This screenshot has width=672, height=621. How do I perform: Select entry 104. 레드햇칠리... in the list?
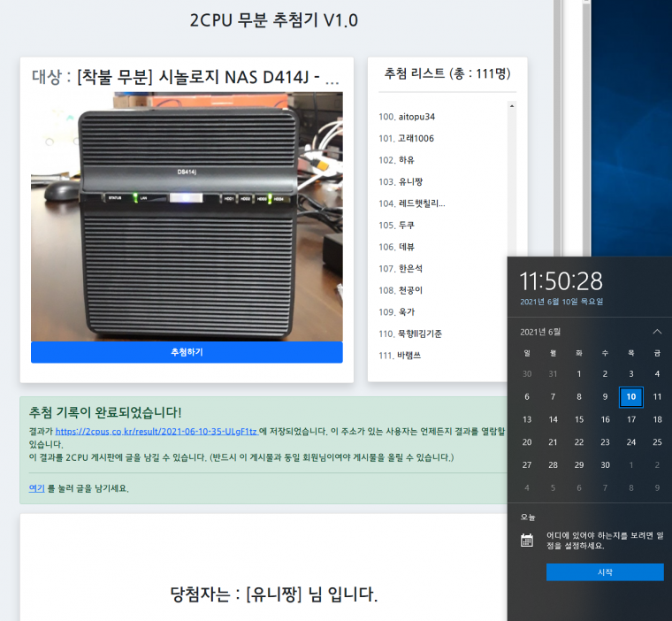(412, 203)
